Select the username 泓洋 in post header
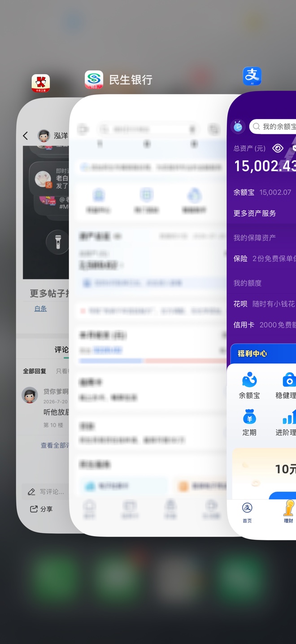The image size is (296, 644). pos(61,136)
